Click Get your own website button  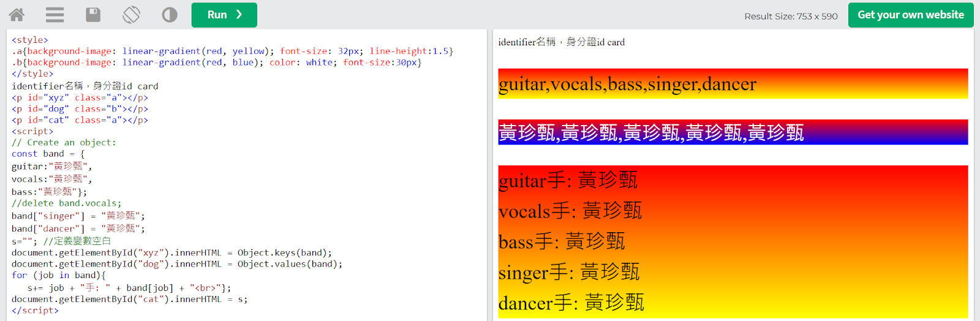[911, 15]
